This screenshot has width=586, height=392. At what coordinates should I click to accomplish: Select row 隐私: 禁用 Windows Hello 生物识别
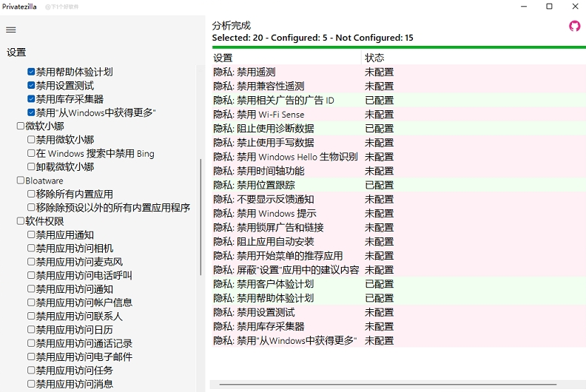point(399,157)
